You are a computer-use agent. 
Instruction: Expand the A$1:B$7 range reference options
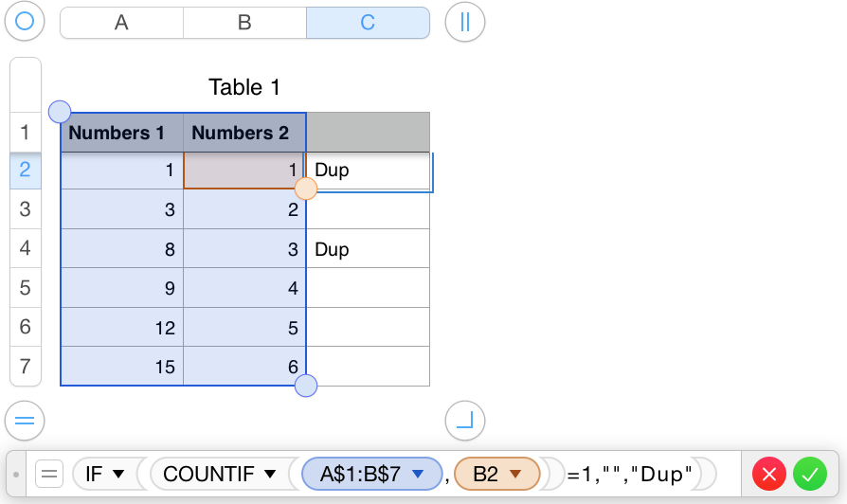tap(417, 474)
